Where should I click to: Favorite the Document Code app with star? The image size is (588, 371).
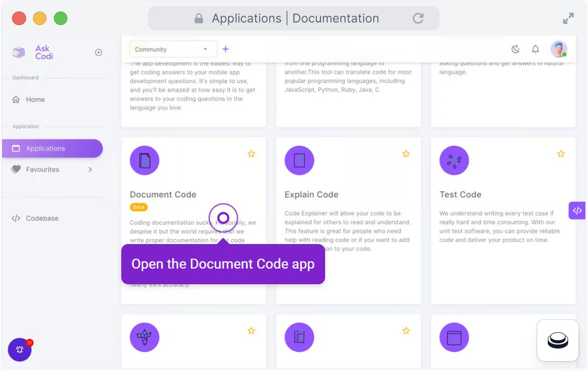pos(251,154)
